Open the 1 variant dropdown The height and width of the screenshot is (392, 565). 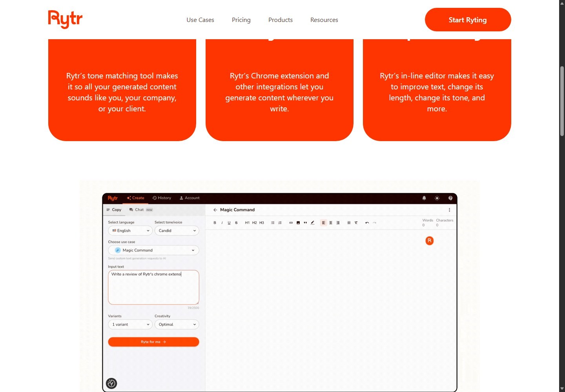point(130,325)
